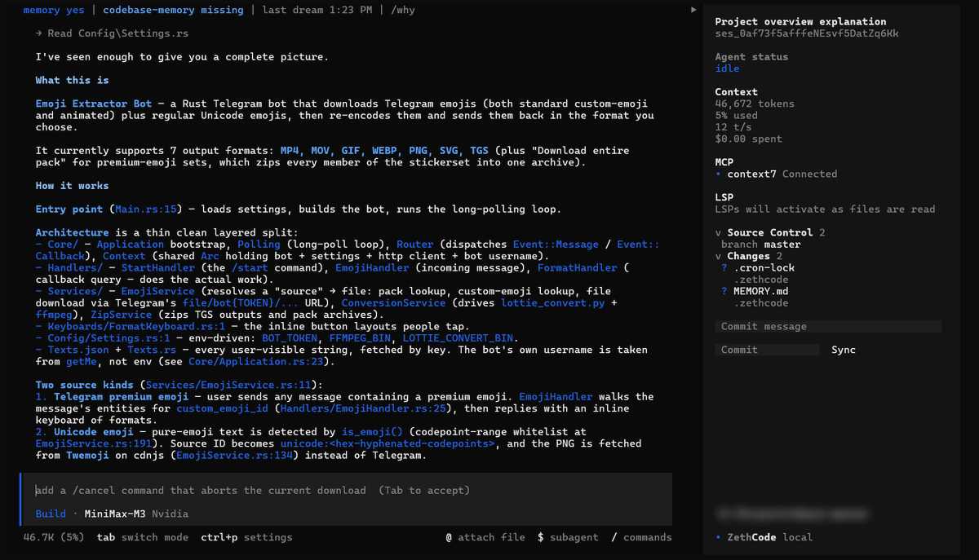Click the 46,672 tokens value
This screenshot has width=979, height=560.
[x=755, y=104]
